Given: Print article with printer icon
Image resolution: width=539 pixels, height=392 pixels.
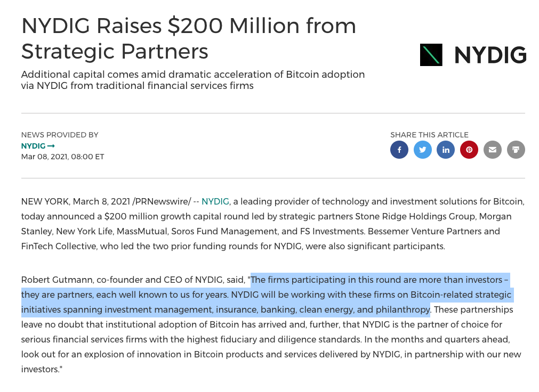Looking at the screenshot, I should [516, 150].
